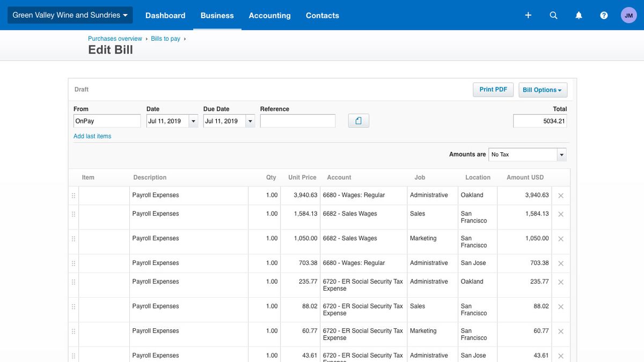Open the notifications bell

tap(579, 16)
